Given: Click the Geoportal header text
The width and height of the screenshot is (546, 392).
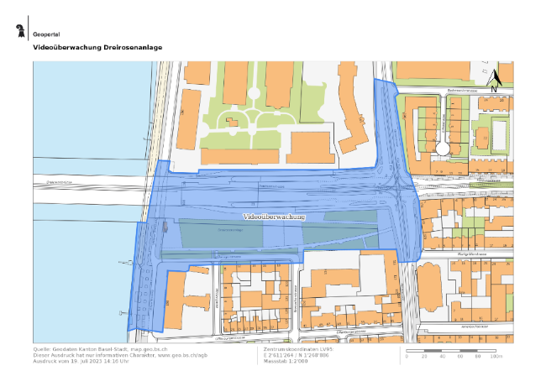Looking at the screenshot, I should (x=45, y=34).
